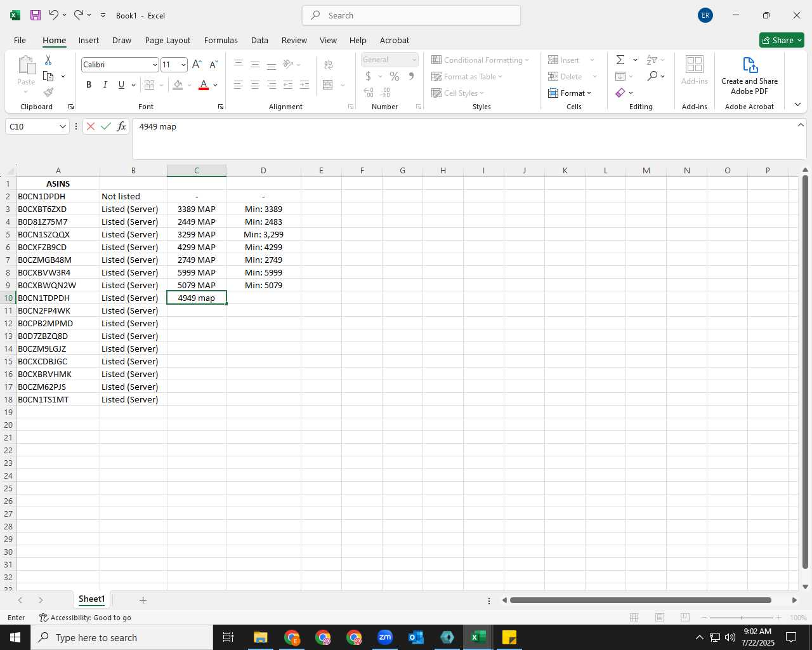812x650 pixels.
Task: Insert AutoSum with the sigma icon
Action: (x=620, y=60)
